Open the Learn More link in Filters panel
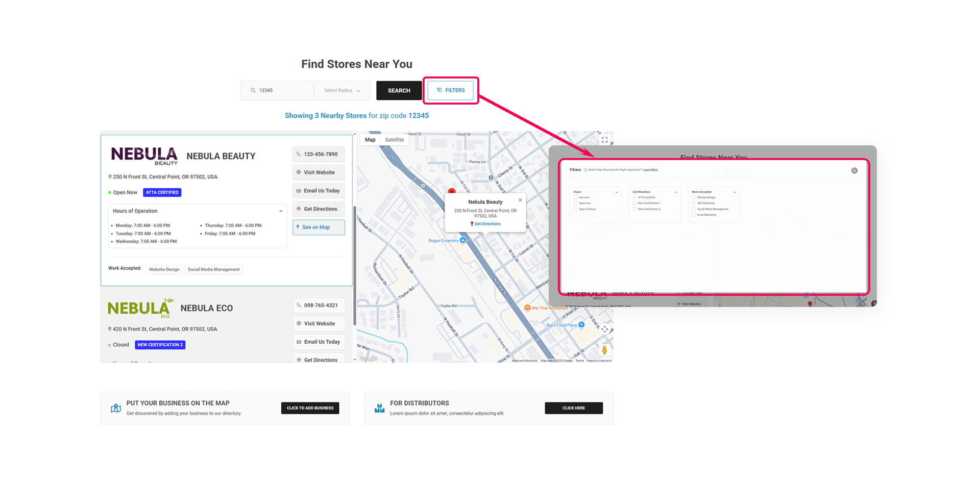 click(650, 169)
